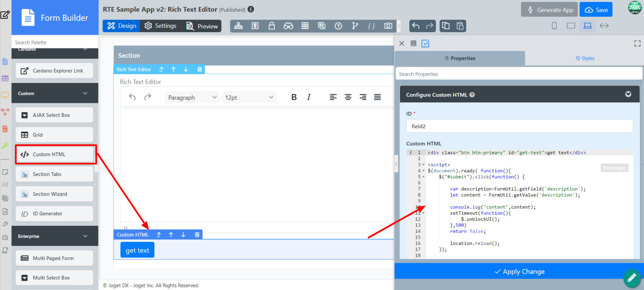Delete the Custom HTML element
The height and width of the screenshot is (290, 644).
(x=197, y=235)
